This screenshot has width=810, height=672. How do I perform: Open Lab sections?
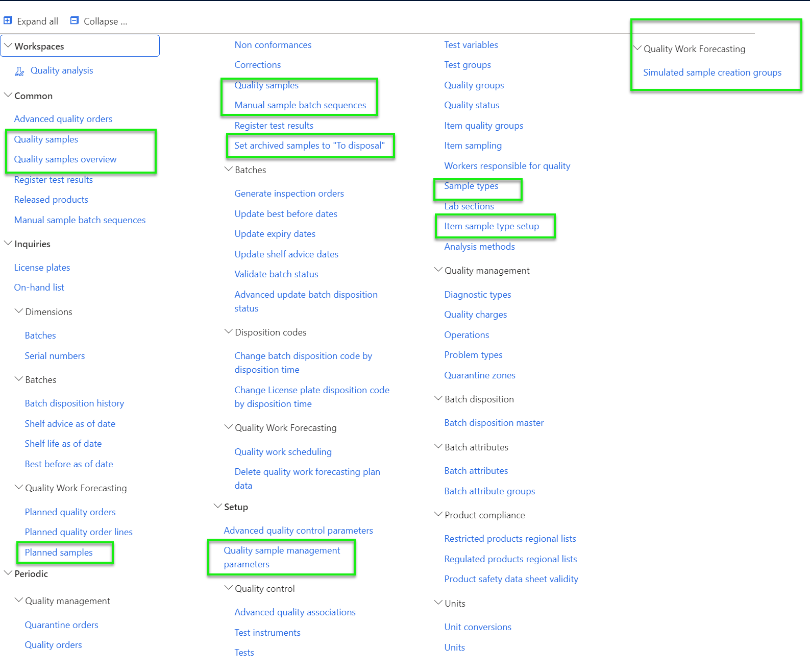469,206
